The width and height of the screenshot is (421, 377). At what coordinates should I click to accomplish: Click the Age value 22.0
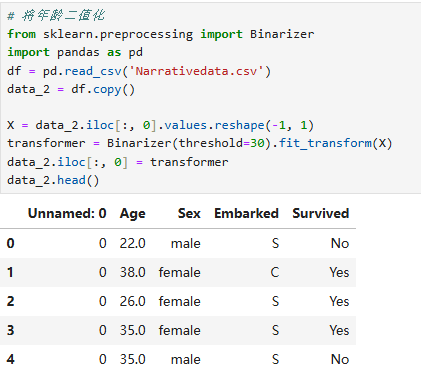pyautogui.click(x=133, y=243)
